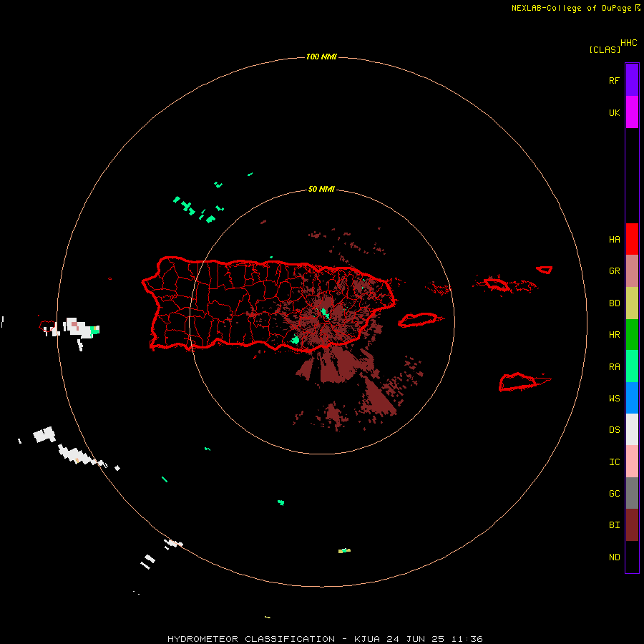Click the "NEXLAB-College of DuPage" text
This screenshot has height=644, width=644.
(x=571, y=8)
